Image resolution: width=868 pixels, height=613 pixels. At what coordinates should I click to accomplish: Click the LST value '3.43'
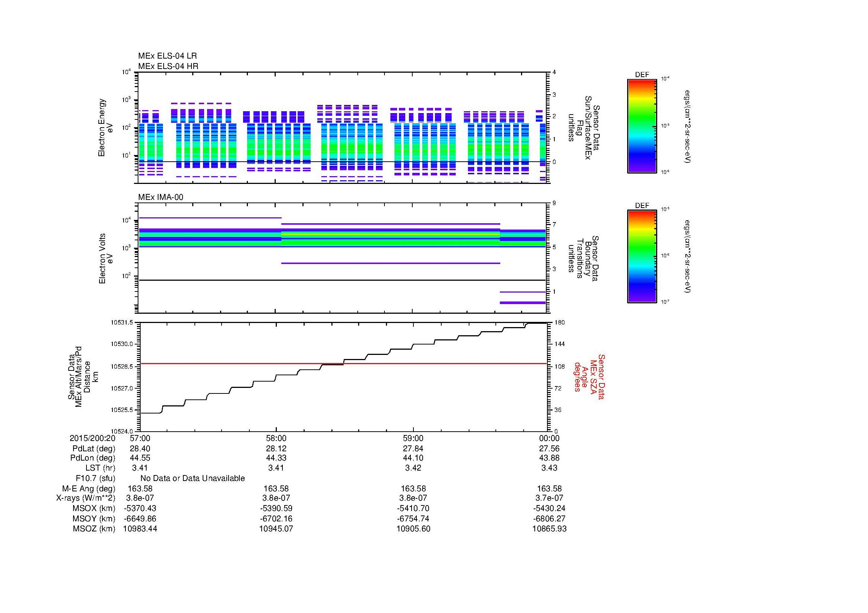point(549,468)
